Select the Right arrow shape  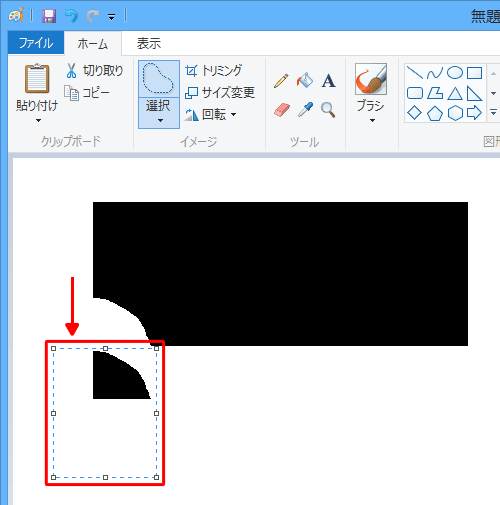[x=474, y=113]
